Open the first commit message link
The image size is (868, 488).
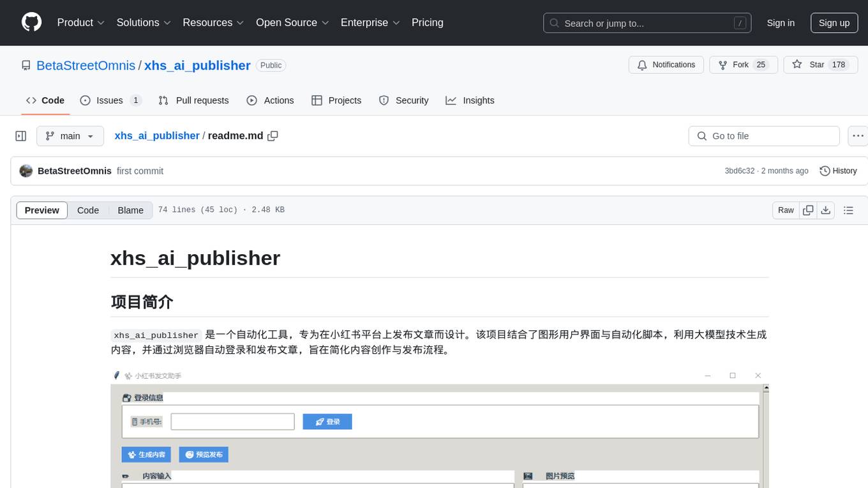tap(140, 171)
